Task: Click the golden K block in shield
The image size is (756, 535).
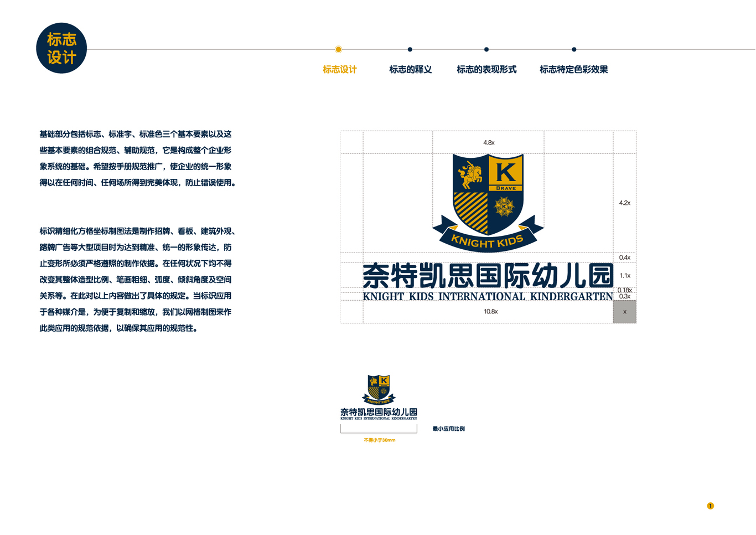Action: click(506, 171)
